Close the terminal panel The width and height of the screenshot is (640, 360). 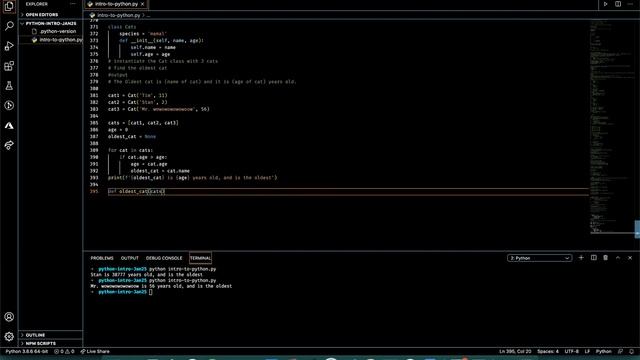630,258
